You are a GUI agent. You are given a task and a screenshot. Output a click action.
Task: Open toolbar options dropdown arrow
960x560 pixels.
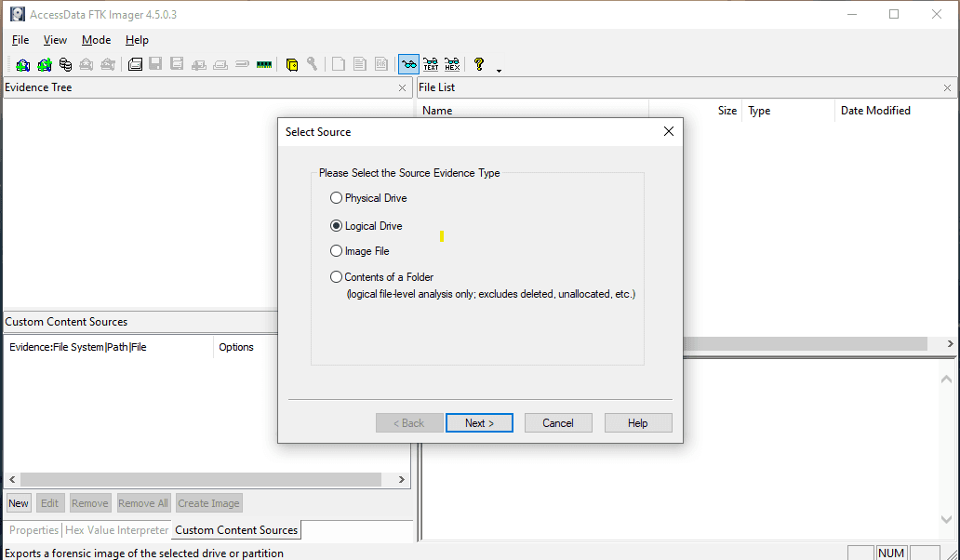pos(499,71)
